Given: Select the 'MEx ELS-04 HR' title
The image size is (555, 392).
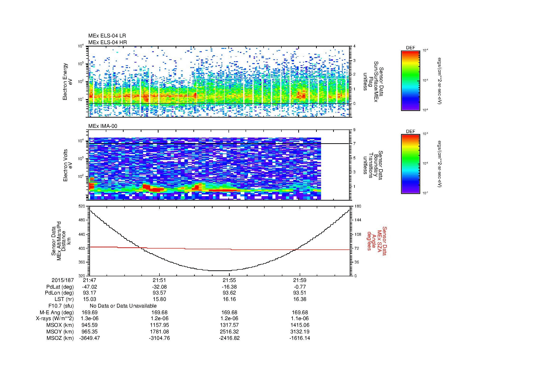Looking at the screenshot, I should pyautogui.click(x=107, y=42).
